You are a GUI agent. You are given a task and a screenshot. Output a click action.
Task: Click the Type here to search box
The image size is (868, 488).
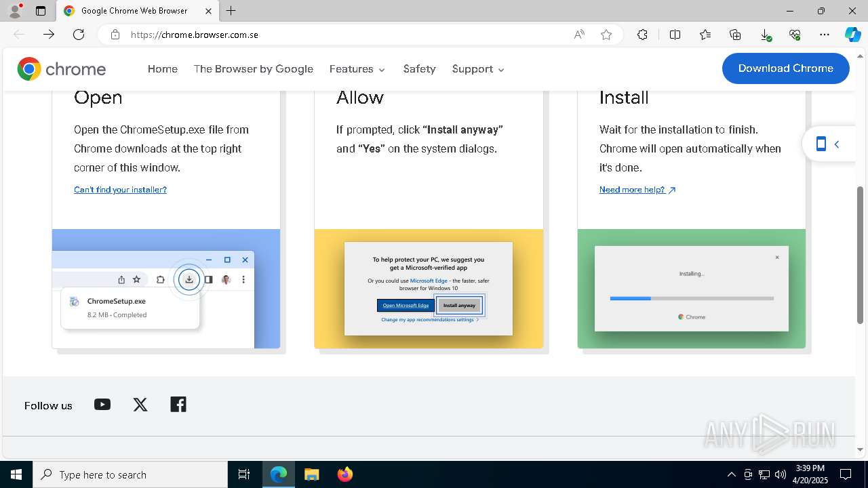tap(130, 474)
